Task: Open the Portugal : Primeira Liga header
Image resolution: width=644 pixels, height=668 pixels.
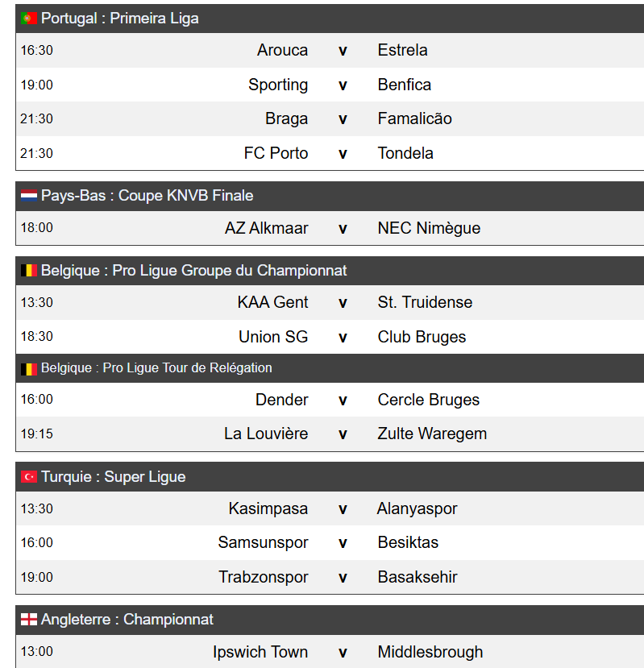Action: 120,19
